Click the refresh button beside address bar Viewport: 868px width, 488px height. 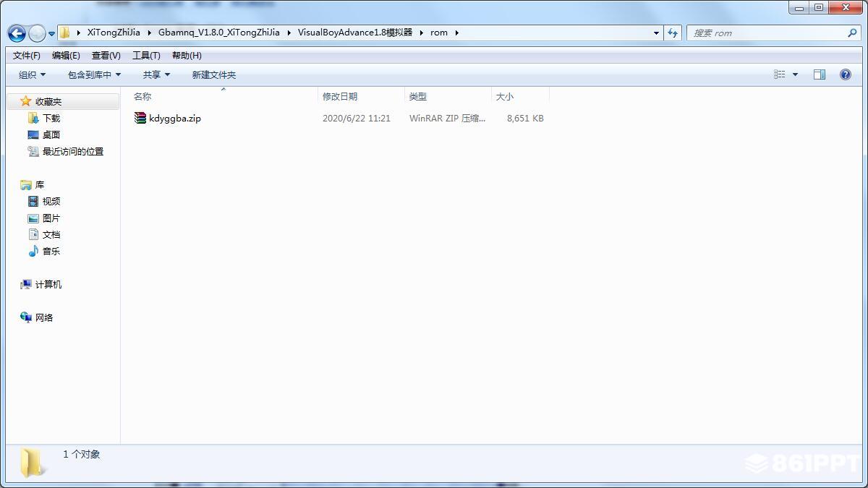(x=673, y=33)
